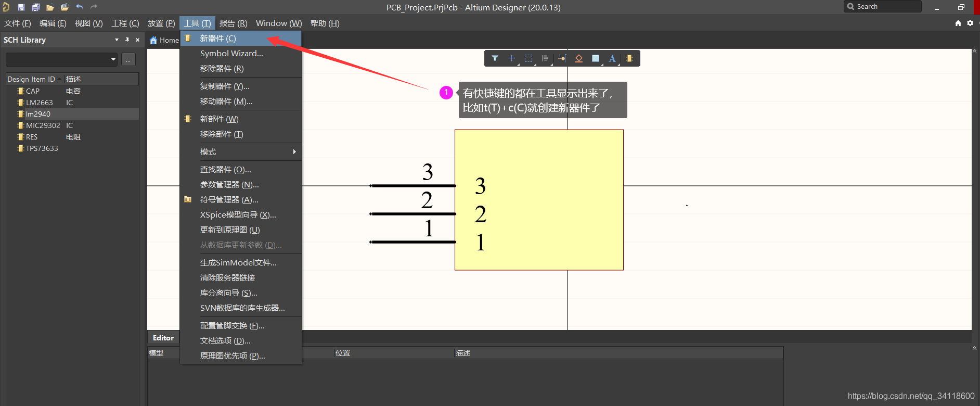
Task: Choose 新部件 (W) menu entry
Action: click(x=241, y=119)
